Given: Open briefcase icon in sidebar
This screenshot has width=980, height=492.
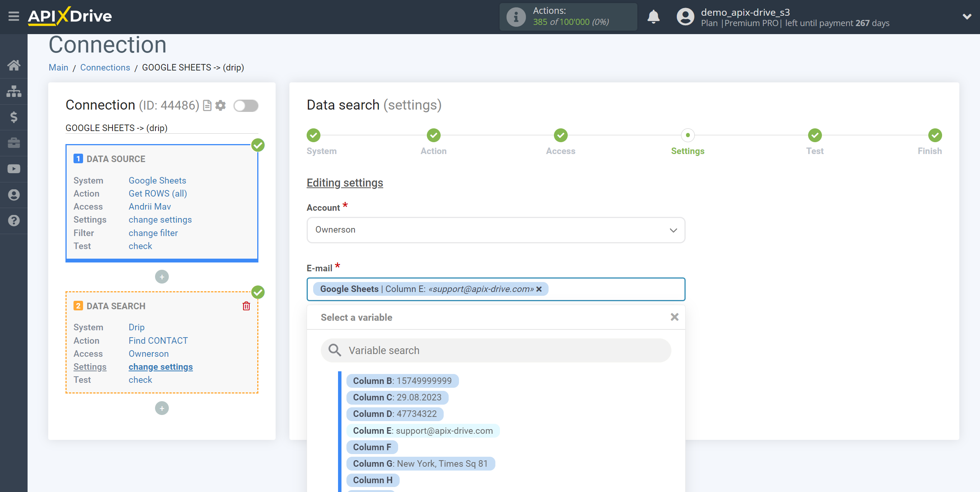Looking at the screenshot, I should point(14,143).
